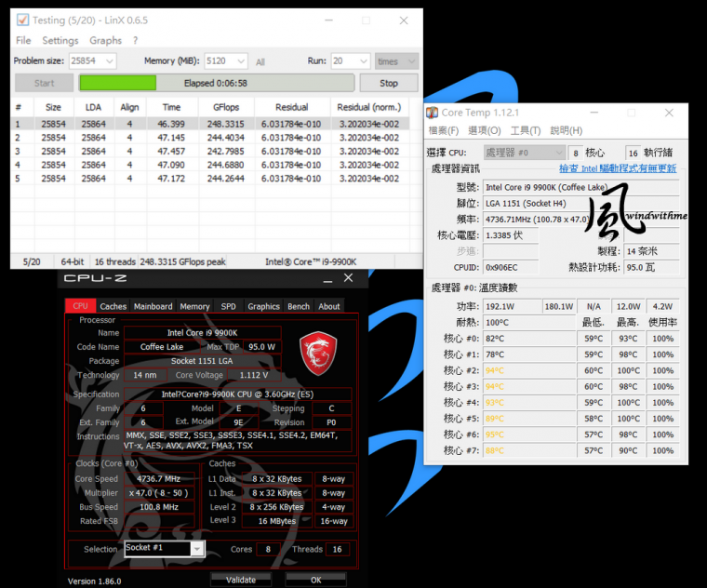707x588 pixels.
Task: Minimize the Core Temp window
Action: click(594, 113)
